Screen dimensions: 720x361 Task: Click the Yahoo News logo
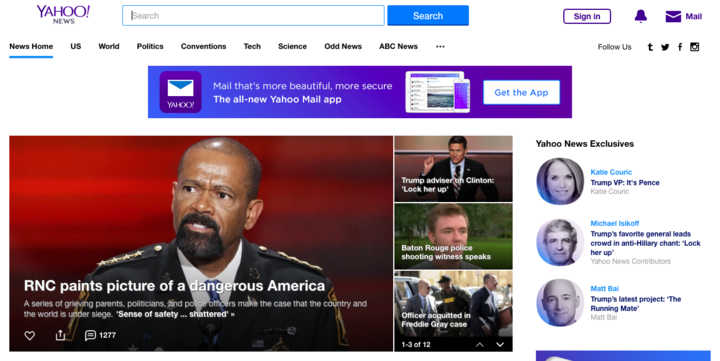63,15
